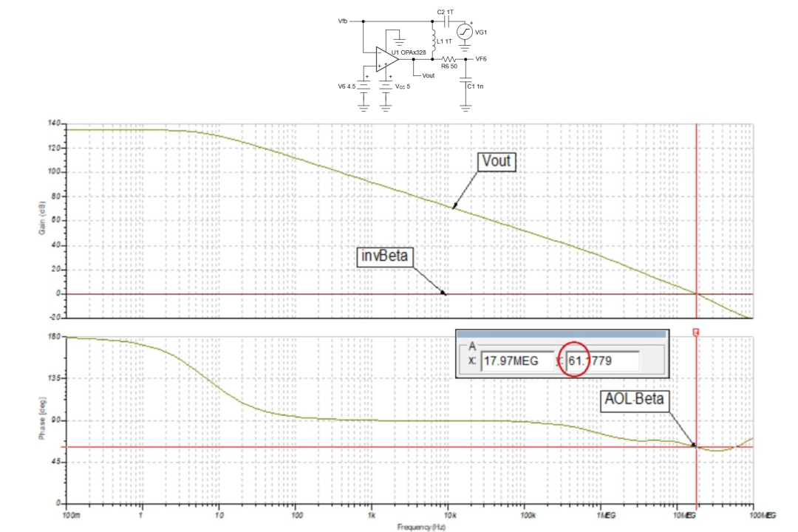Click the Vfb net label in schematic

click(343, 21)
